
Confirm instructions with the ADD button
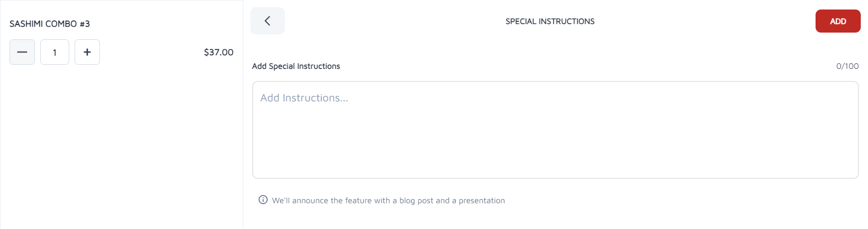click(838, 21)
